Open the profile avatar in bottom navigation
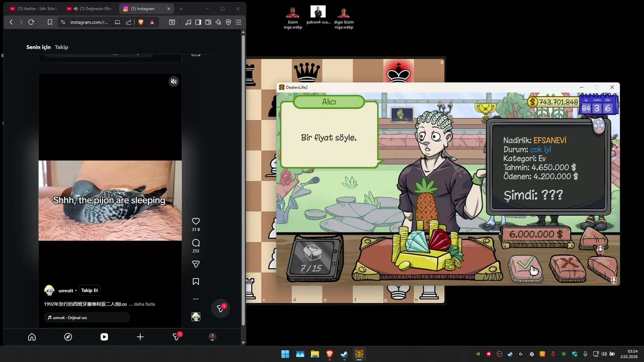Viewport: 644px width, 362px height. point(212,337)
